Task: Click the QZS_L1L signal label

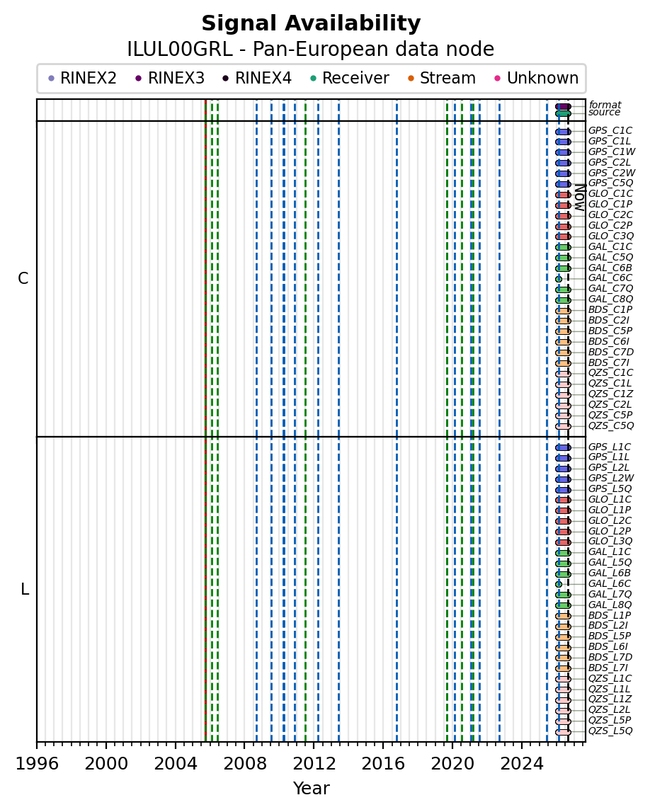Action: [610, 689]
